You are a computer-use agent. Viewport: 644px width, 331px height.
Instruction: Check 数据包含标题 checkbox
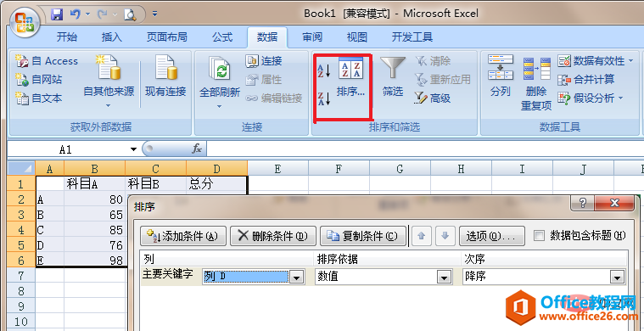[x=539, y=236]
